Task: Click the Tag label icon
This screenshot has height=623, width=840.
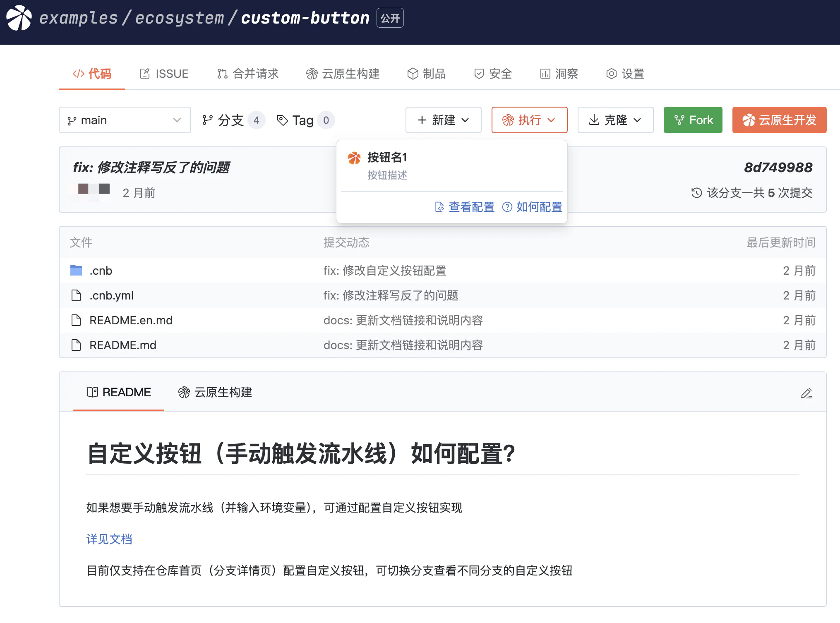Action: click(x=283, y=120)
